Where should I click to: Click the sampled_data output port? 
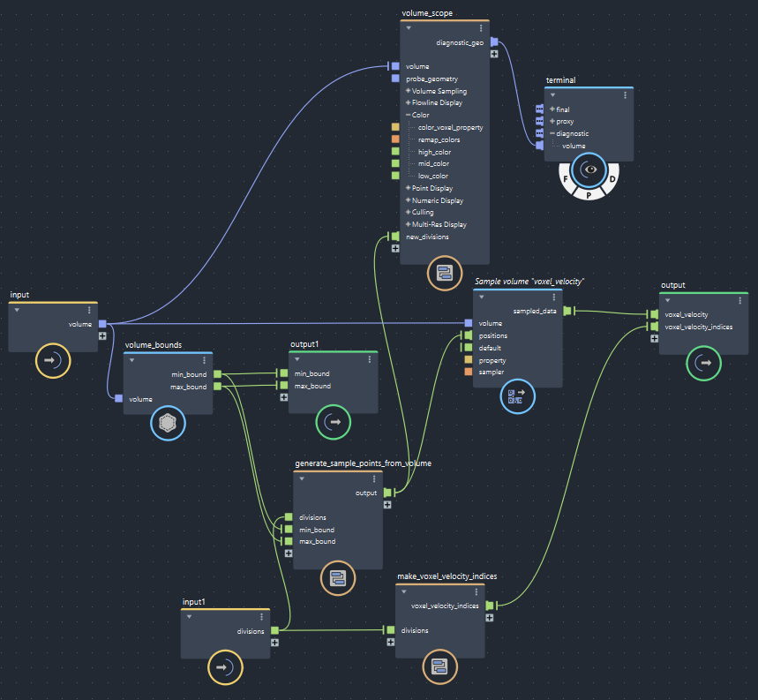tap(567, 311)
